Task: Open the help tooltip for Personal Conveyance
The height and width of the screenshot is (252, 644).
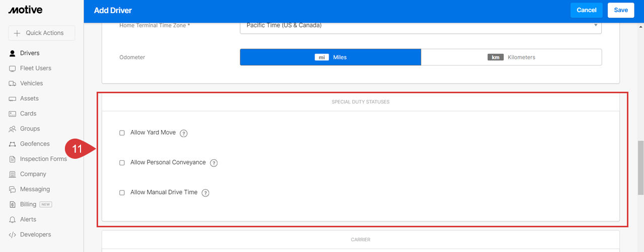Action: tap(214, 163)
